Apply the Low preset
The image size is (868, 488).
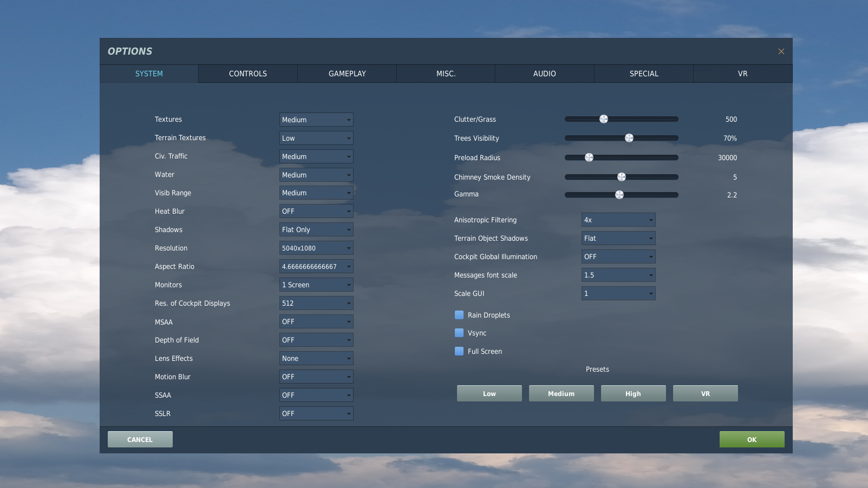pos(490,393)
